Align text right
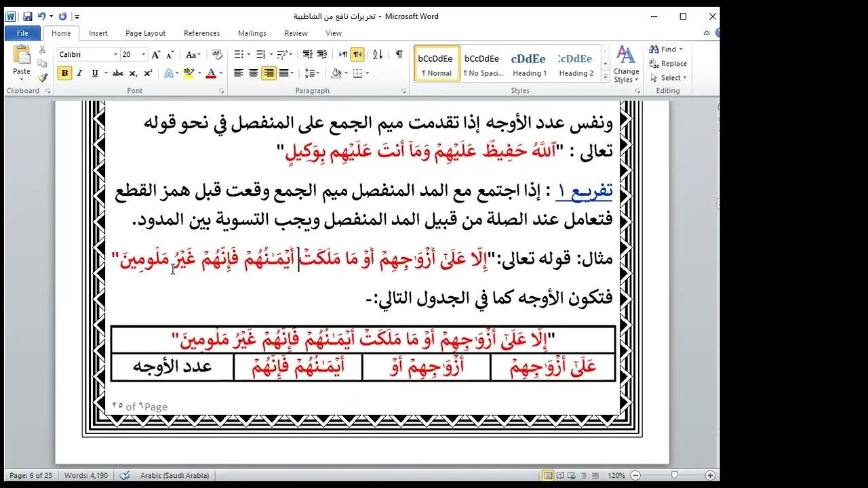Viewport: 868px width, 488px height. coord(269,73)
